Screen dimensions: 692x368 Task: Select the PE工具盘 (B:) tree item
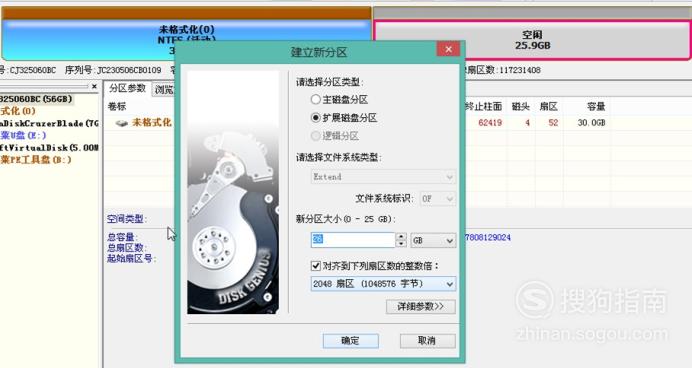36,159
